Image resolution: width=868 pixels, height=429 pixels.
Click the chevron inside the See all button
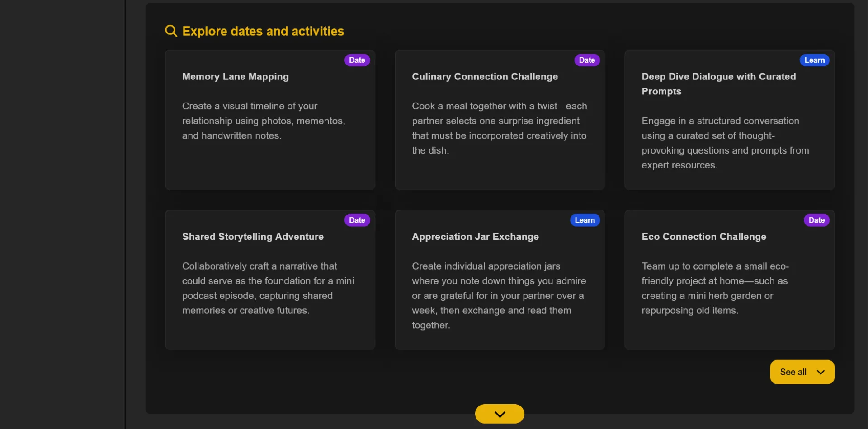coord(821,372)
